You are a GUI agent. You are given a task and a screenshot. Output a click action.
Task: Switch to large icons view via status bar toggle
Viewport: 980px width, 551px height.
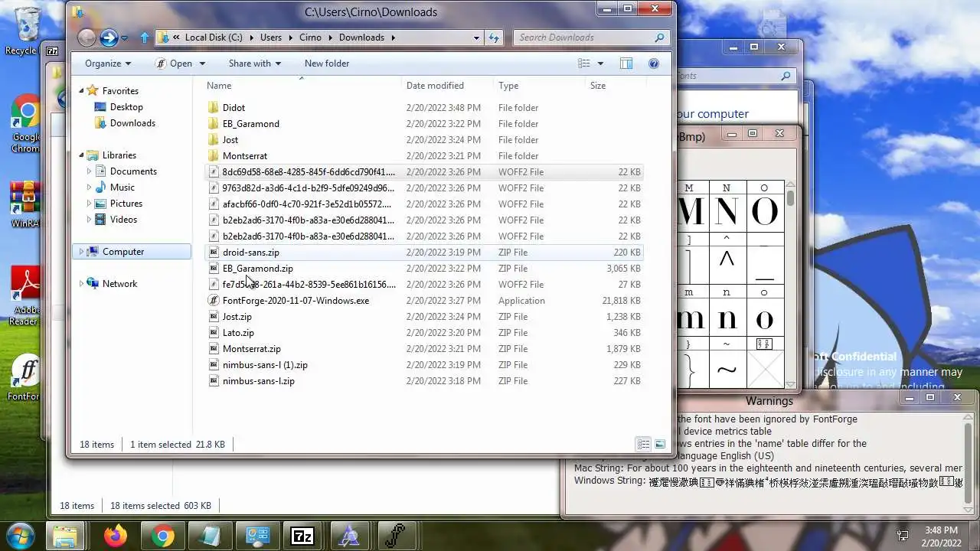pos(659,444)
